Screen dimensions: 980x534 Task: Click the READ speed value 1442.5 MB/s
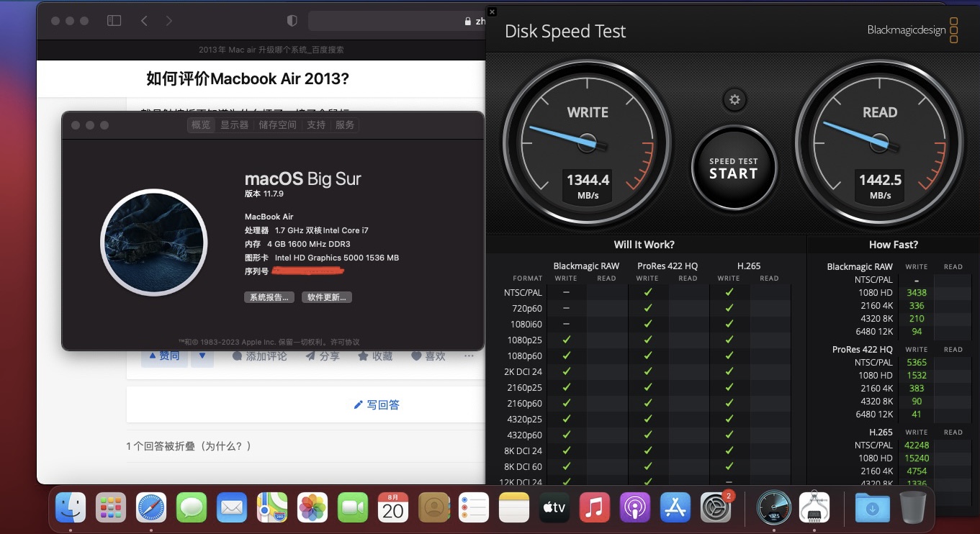(880, 186)
